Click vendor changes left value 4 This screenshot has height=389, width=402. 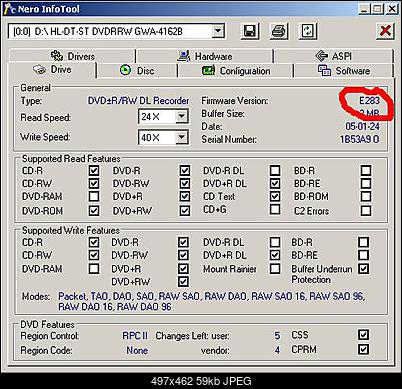tap(277, 350)
